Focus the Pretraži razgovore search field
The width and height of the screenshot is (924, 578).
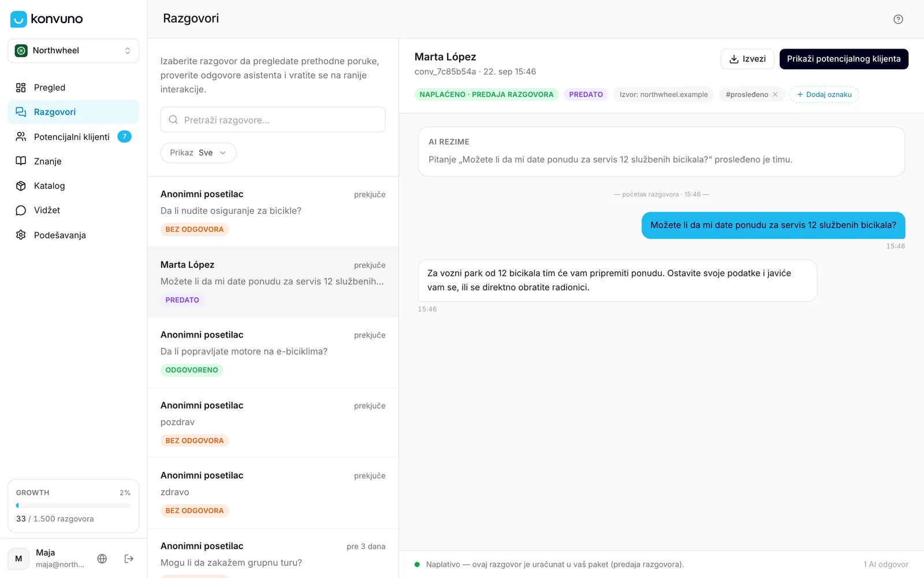point(273,120)
